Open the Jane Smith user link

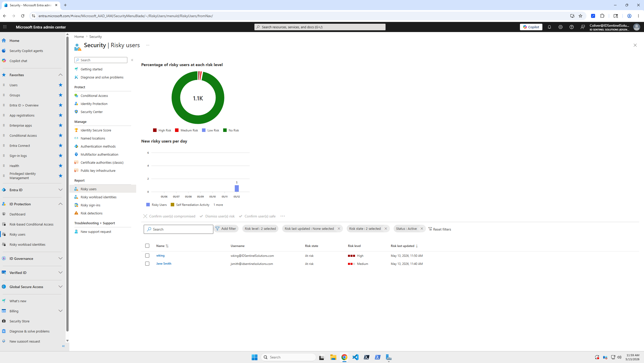(x=164, y=264)
